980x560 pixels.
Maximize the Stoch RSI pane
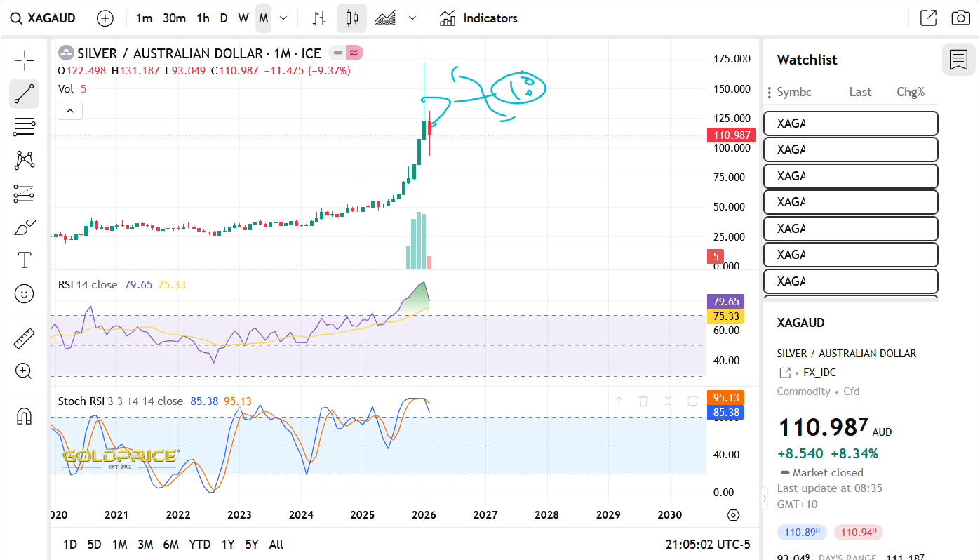pyautogui.click(x=692, y=401)
